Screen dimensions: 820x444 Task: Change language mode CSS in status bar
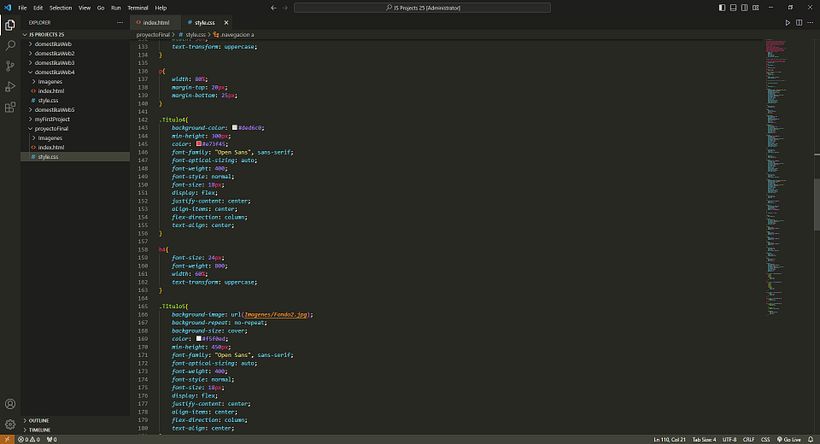[x=765, y=439]
